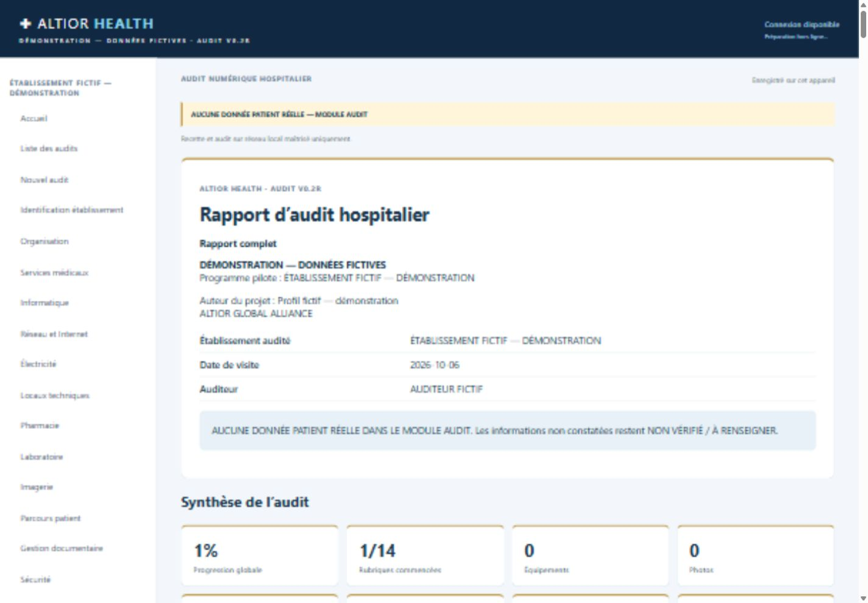Select Imagerie in the sidebar

point(37,487)
